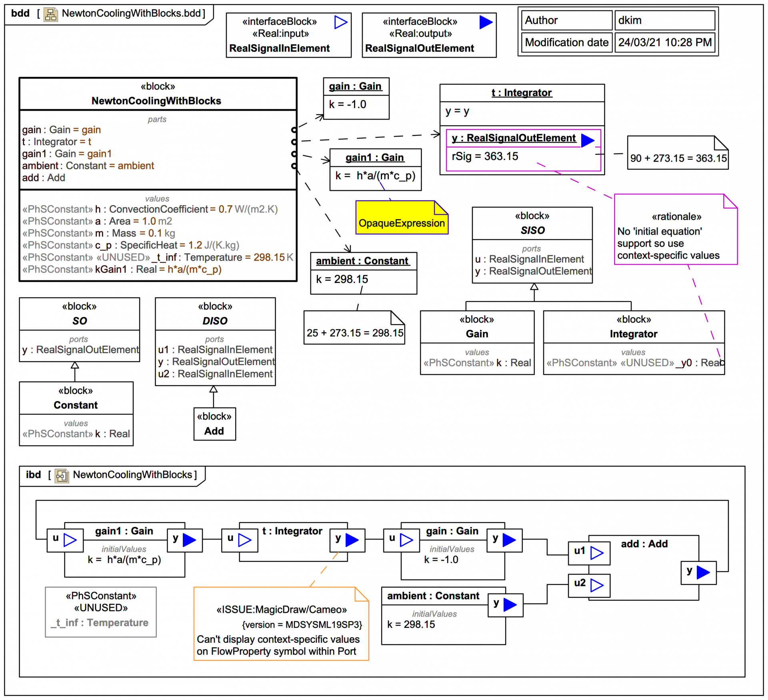Image resolution: width=768 pixels, height=700 pixels.
Task: Select the y output port of add : Add
Action: [x=698, y=572]
